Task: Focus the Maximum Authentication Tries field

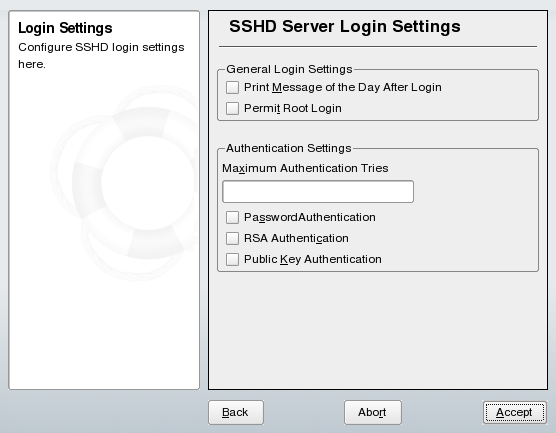Action: 318,191
